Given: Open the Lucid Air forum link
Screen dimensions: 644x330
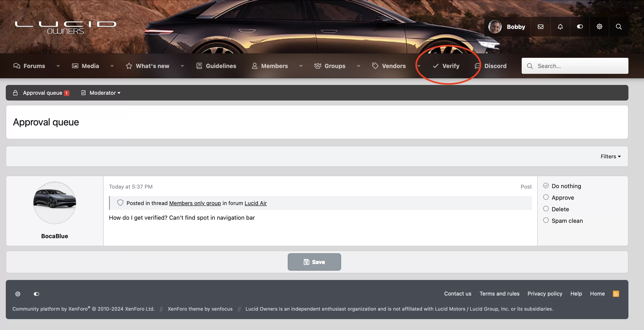Looking at the screenshot, I should 256,203.
